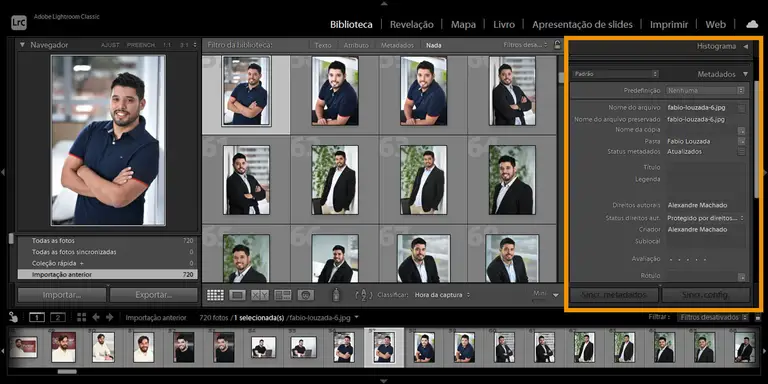Open Predefinição Nenhuma dropdown
768x384 pixels.
click(x=705, y=91)
